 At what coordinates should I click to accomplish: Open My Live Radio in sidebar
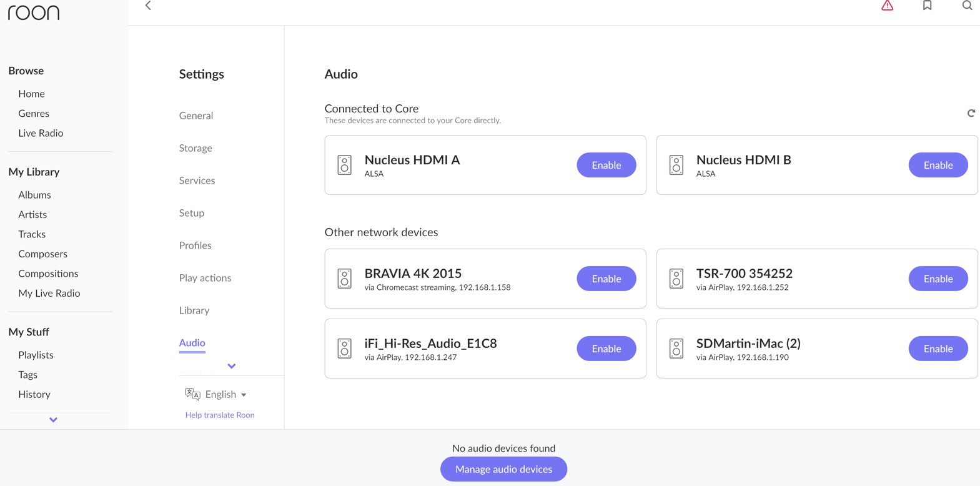click(49, 293)
